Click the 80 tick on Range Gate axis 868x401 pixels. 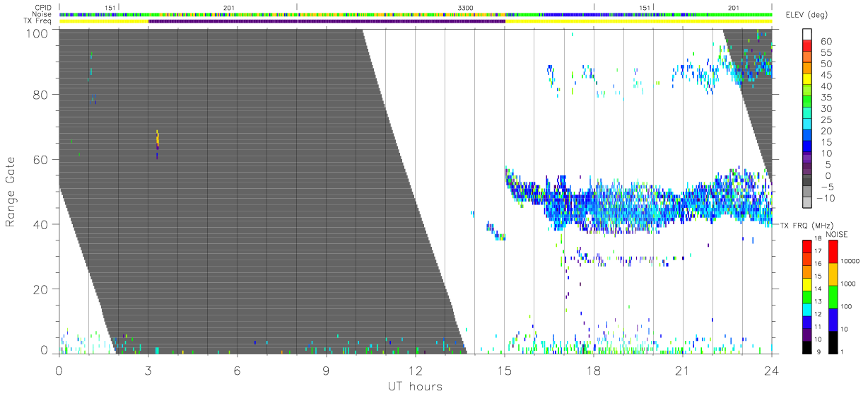click(40, 94)
